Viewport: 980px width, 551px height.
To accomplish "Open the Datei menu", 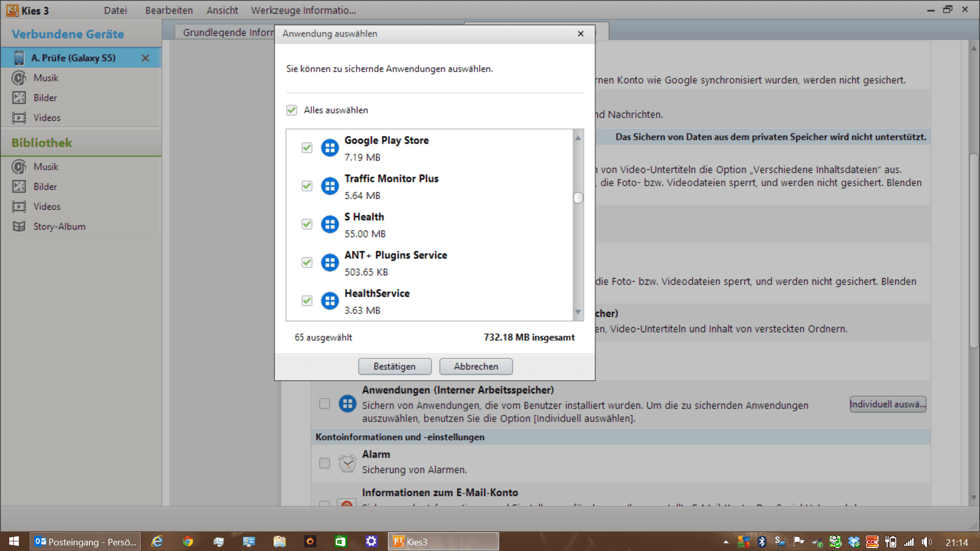I will pyautogui.click(x=115, y=10).
